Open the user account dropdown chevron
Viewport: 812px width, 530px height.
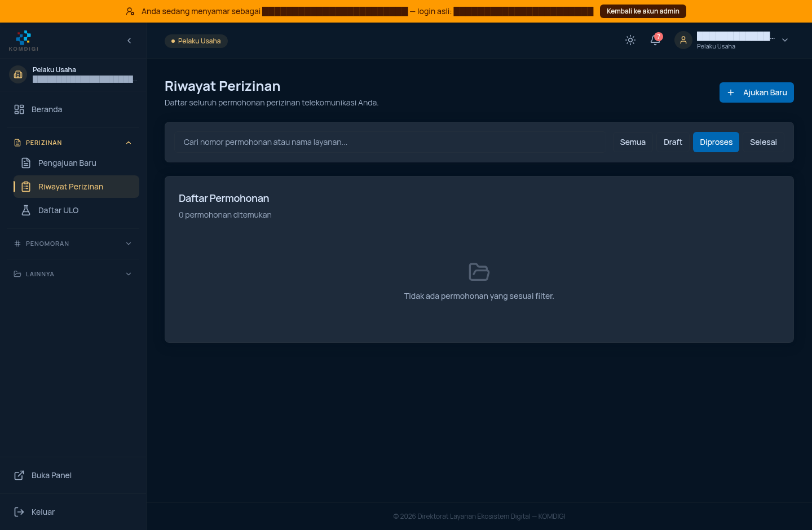[x=785, y=40]
